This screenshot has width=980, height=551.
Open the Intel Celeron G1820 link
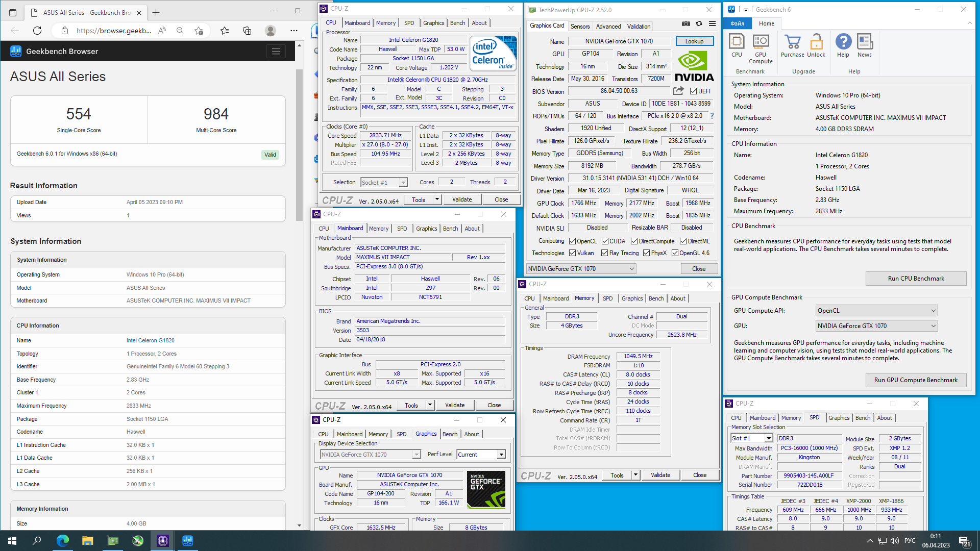point(151,340)
